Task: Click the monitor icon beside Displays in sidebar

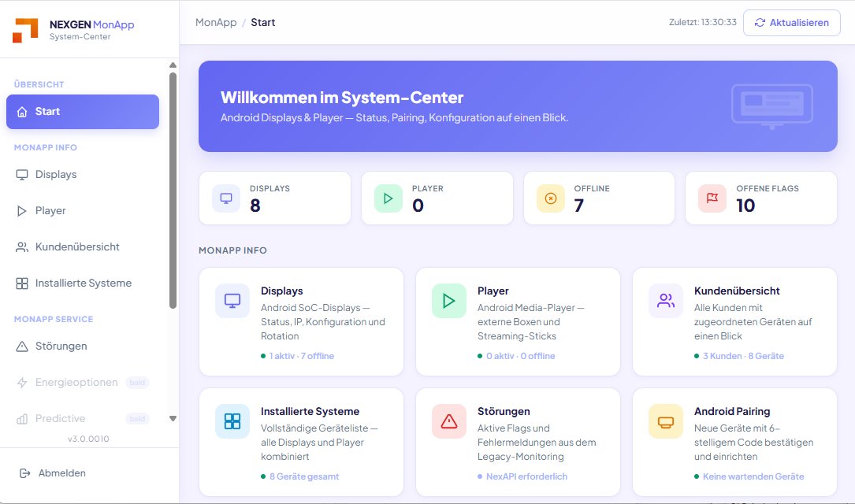Action: [22, 175]
